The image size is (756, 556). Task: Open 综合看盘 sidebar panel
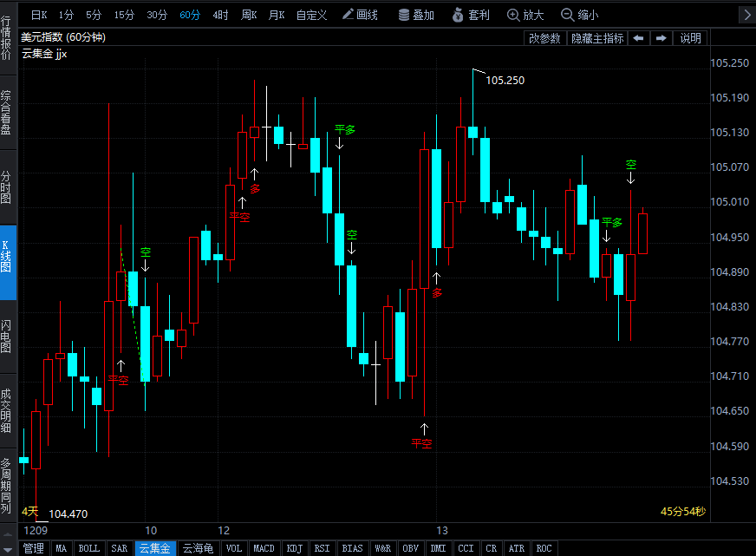click(x=6, y=113)
